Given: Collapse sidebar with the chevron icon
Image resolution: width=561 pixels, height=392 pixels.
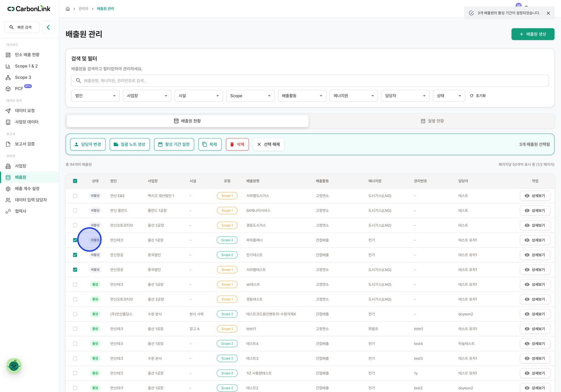Looking at the screenshot, I should point(48,27).
